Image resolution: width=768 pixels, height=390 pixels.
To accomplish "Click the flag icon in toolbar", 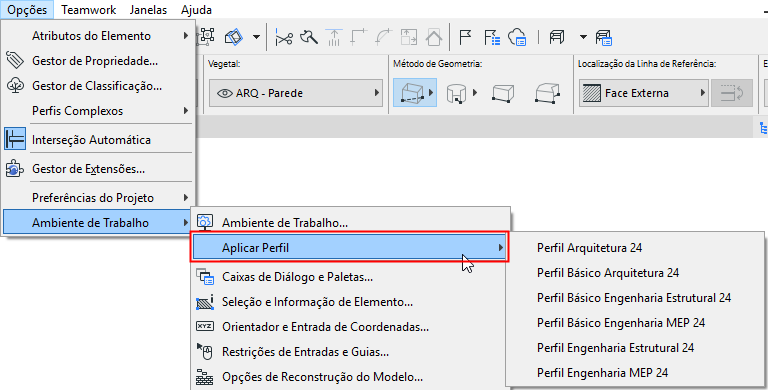I will click(465, 37).
